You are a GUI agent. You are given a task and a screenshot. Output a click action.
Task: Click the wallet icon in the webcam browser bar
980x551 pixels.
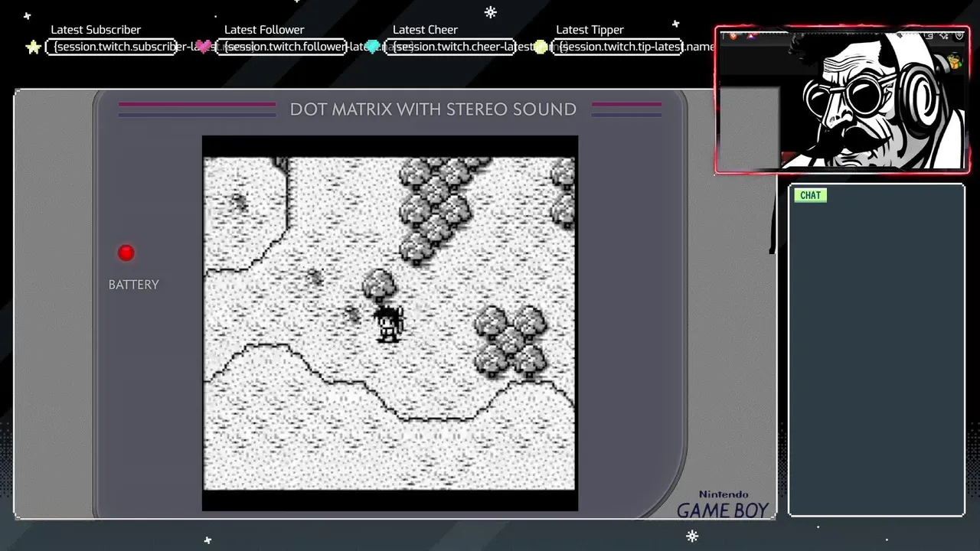929,35
